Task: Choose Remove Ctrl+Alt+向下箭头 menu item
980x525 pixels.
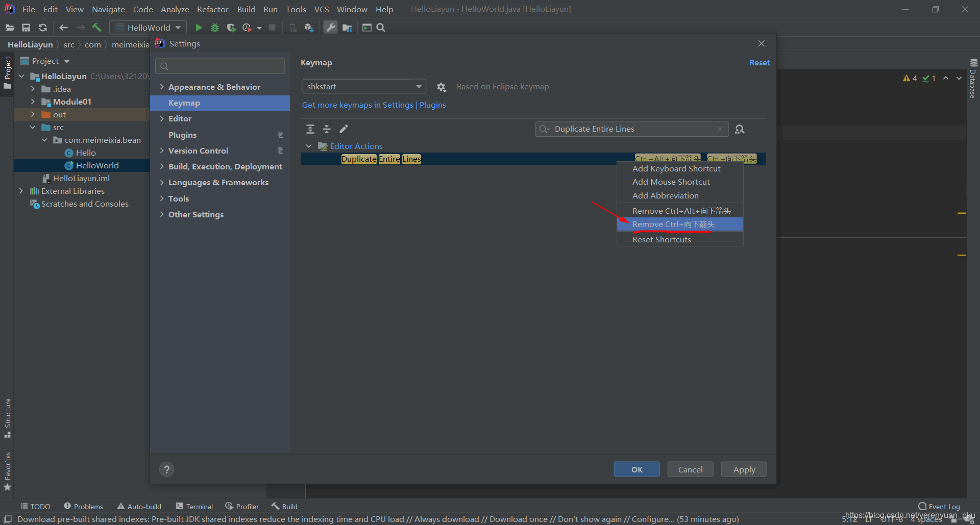Action: point(679,211)
